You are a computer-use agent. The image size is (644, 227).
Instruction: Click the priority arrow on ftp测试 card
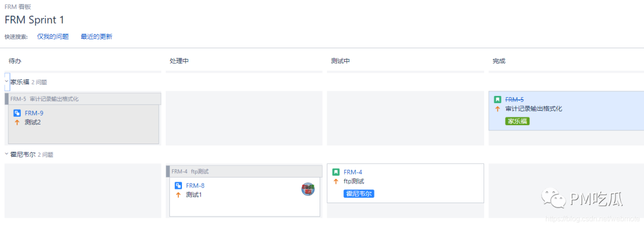point(336,181)
